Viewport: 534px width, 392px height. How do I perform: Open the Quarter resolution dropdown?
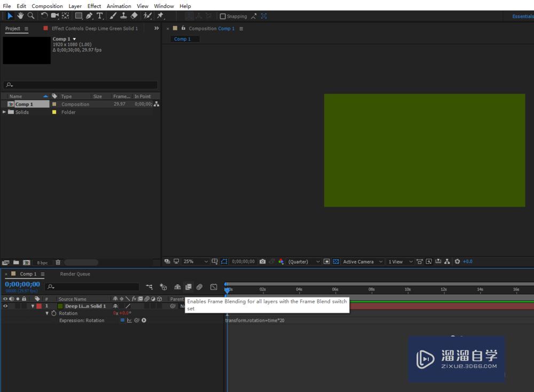304,262
